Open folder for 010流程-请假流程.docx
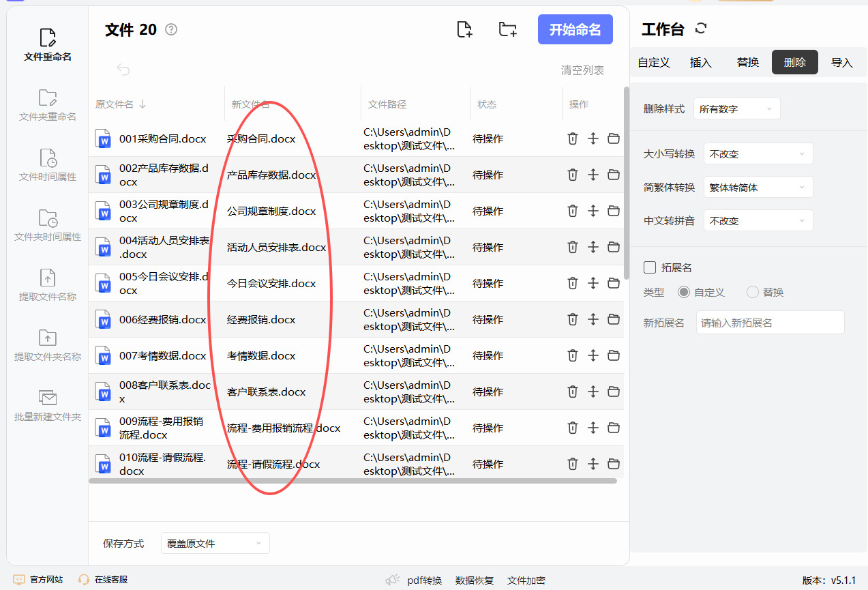Screen dimensions: 868x590 pyautogui.click(x=614, y=464)
